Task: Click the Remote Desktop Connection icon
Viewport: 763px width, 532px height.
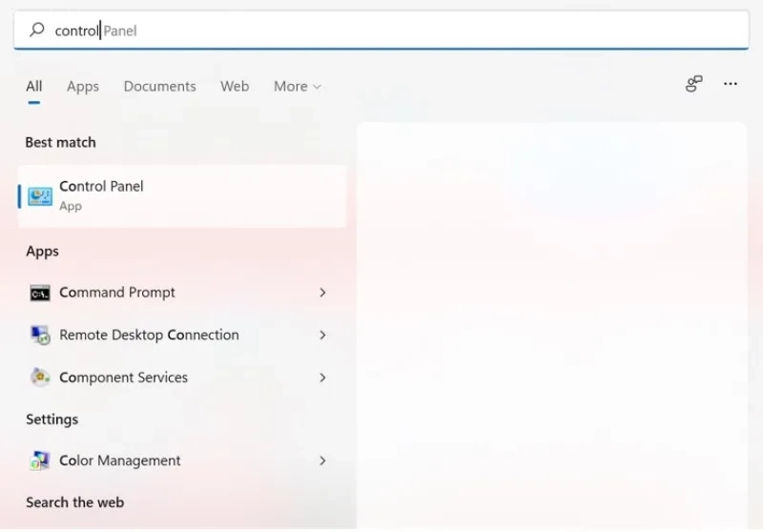Action: 40,335
